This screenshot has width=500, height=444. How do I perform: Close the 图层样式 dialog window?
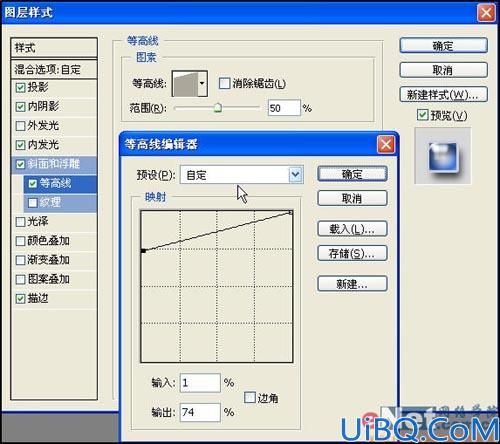[486, 13]
